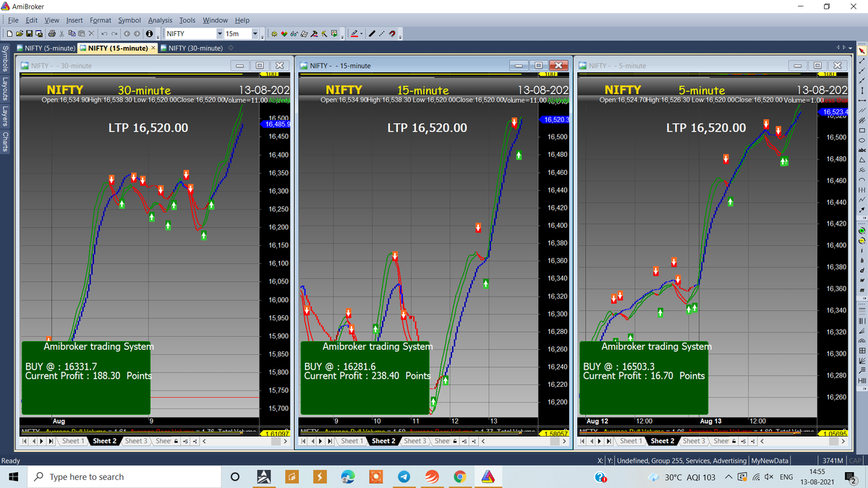Open the notification center icon
This screenshot has width=868, height=488.
point(851,478)
